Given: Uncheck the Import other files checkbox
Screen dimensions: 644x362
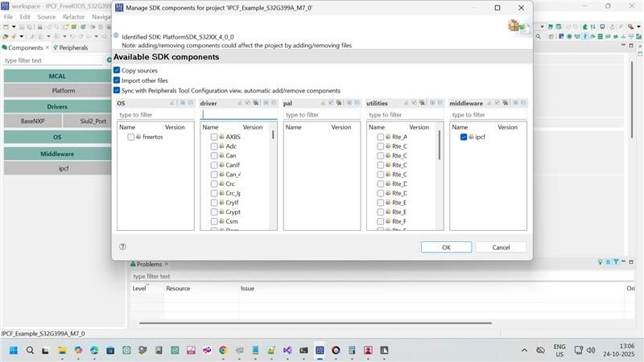Looking at the screenshot, I should click(117, 80).
